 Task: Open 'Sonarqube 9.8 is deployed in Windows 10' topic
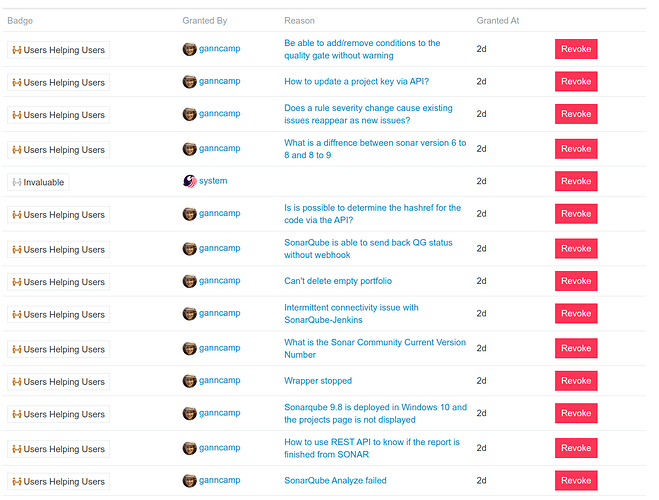[x=375, y=413]
